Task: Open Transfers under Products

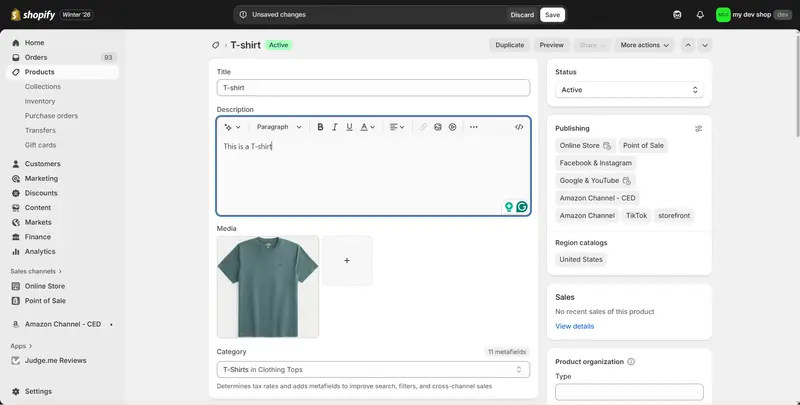Action: (x=40, y=130)
